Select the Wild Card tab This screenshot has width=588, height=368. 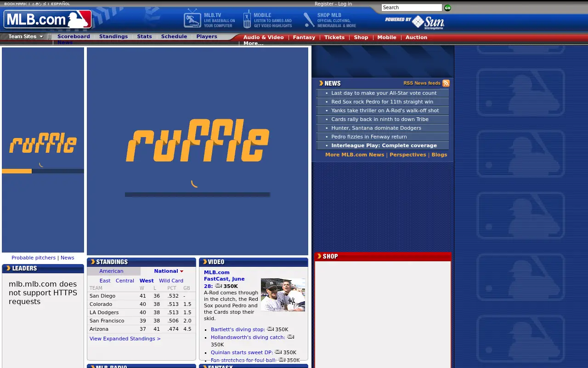[x=171, y=281]
